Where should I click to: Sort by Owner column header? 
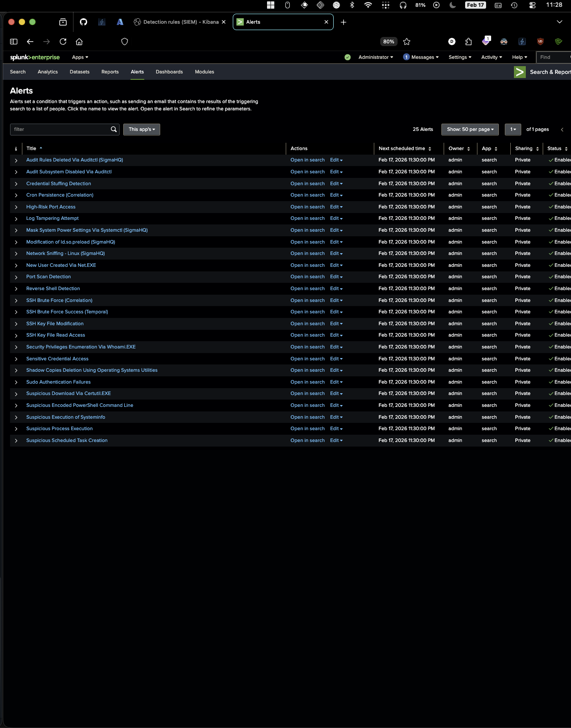(459, 149)
